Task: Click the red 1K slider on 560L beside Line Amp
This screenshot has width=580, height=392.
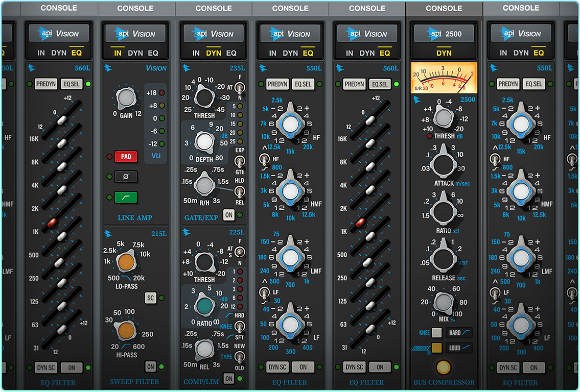Action: coord(52,223)
